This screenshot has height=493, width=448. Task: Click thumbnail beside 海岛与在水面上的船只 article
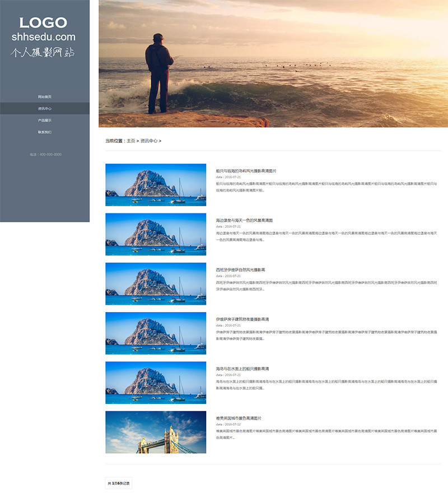(156, 383)
